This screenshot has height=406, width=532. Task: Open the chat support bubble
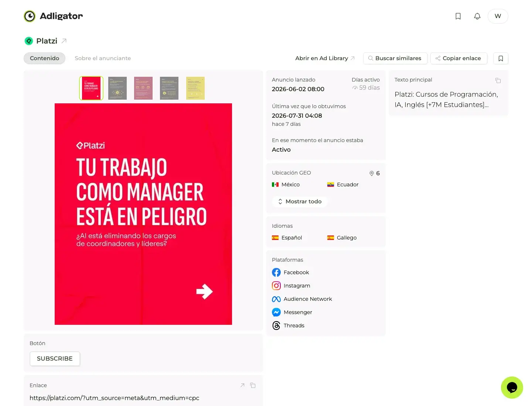pyautogui.click(x=512, y=388)
